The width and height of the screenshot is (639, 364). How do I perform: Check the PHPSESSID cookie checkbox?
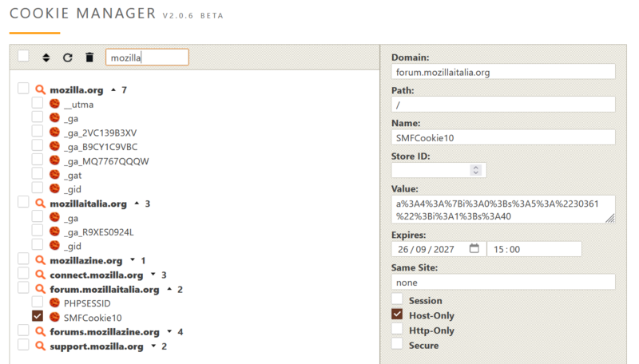[38, 302]
